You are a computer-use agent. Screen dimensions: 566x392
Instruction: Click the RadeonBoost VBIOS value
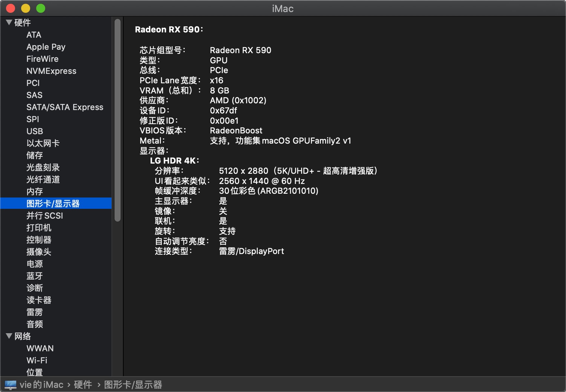tap(236, 130)
